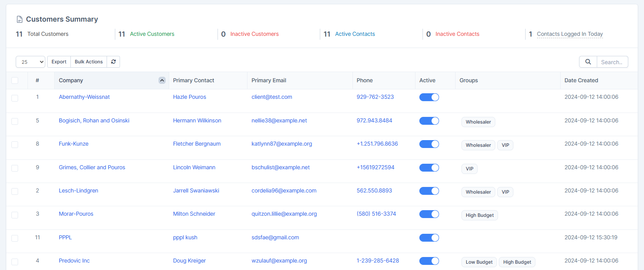Show Contacts Logged In Today

(x=570, y=34)
